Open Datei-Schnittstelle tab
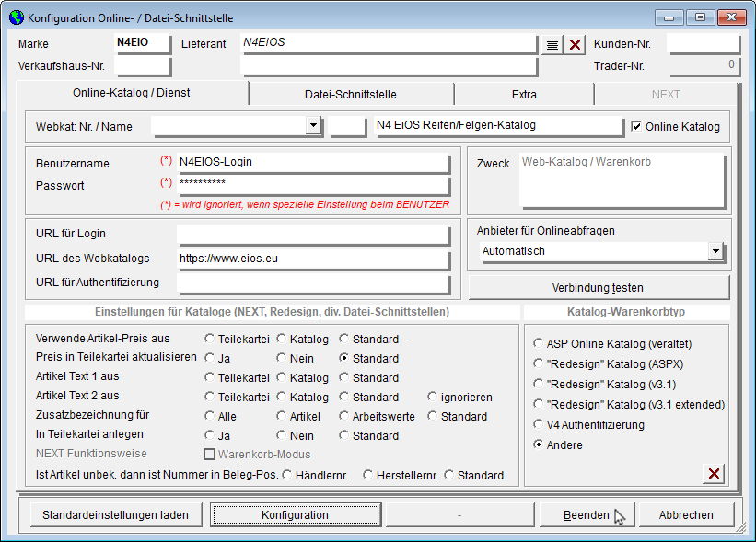The image size is (756, 542). pyautogui.click(x=351, y=95)
